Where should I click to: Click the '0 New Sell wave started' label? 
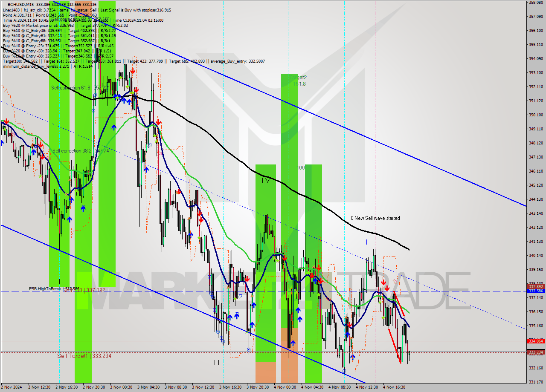coord(375,218)
